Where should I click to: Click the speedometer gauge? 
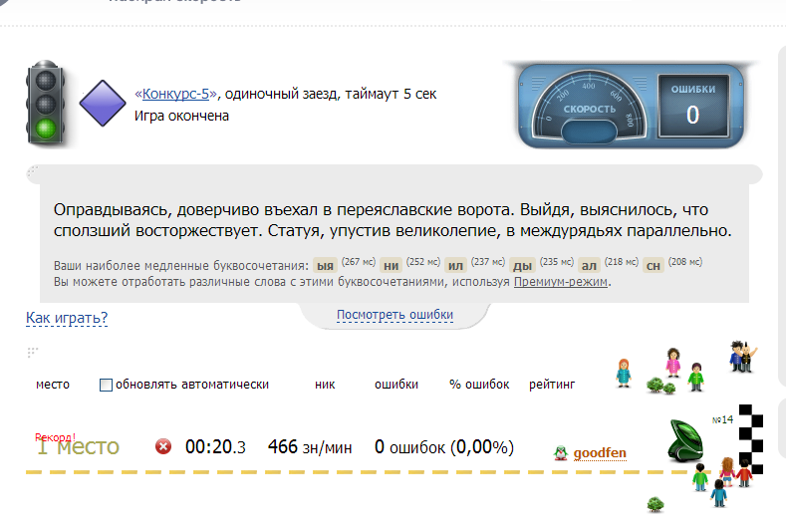pos(589,105)
